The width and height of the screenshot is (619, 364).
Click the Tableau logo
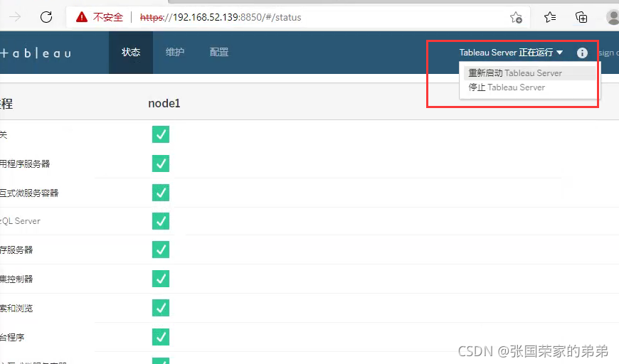(36, 53)
